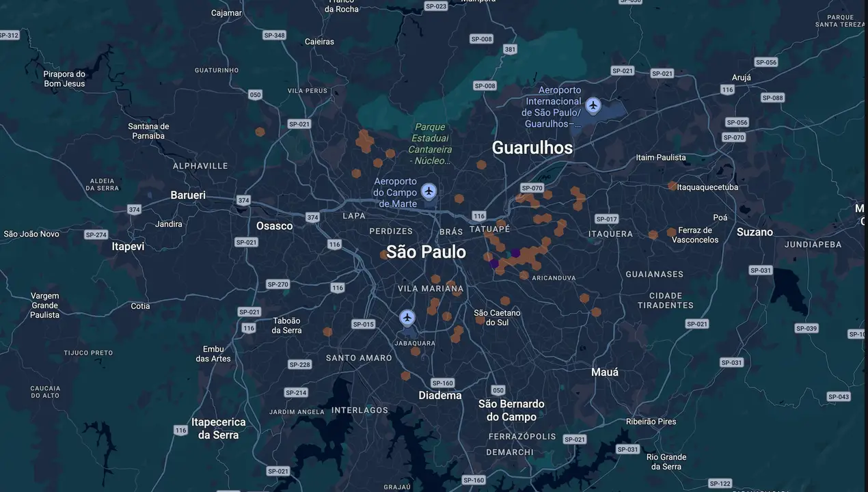This screenshot has height=492, width=868.
Task: Select the SP-015 road shield
Action: (363, 324)
